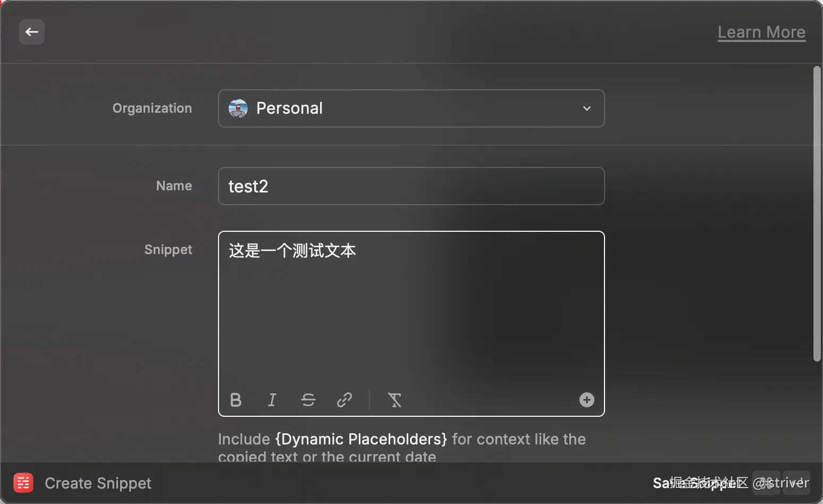The width and height of the screenshot is (823, 504).
Task: Click the ⌘ shortcut badge near Save Snippet
Action: (766, 483)
